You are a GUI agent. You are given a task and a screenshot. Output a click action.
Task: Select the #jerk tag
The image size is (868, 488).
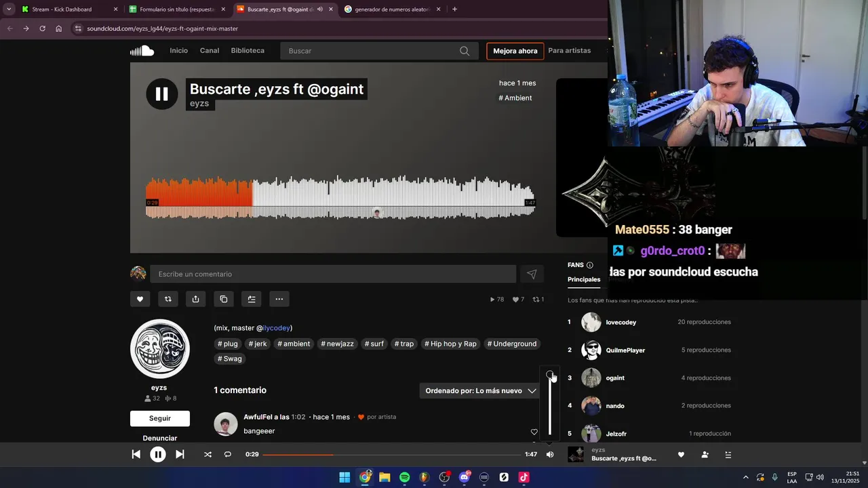258,344
